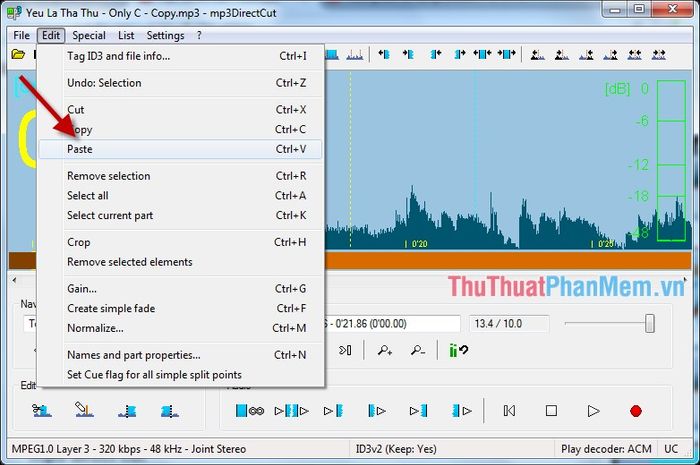Click the move selection begin right icon

click(x=408, y=54)
